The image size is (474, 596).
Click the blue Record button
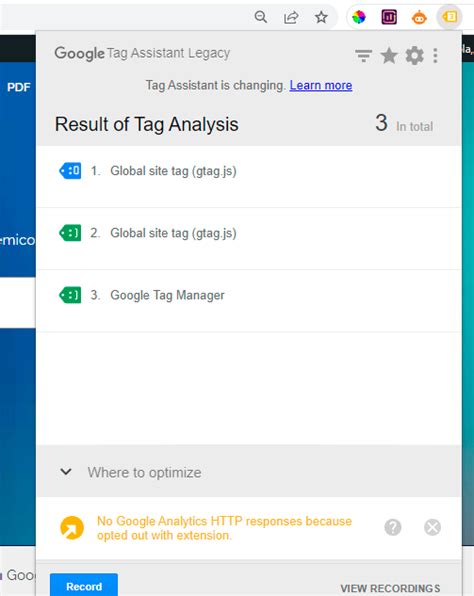coord(84,586)
